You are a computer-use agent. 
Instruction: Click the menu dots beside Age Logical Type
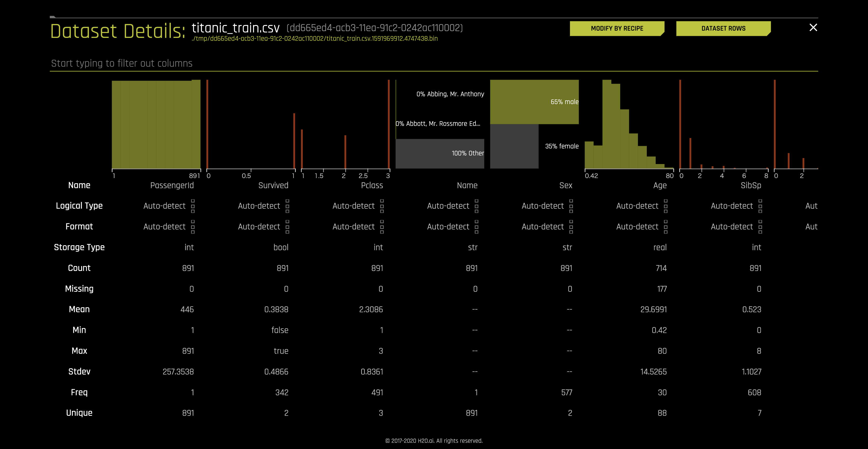tap(666, 206)
